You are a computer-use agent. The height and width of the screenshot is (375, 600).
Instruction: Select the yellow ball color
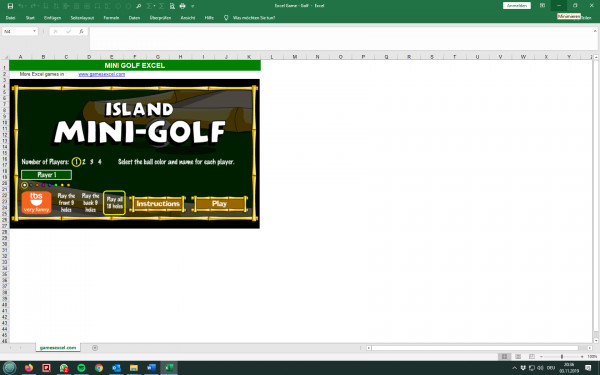click(x=62, y=185)
